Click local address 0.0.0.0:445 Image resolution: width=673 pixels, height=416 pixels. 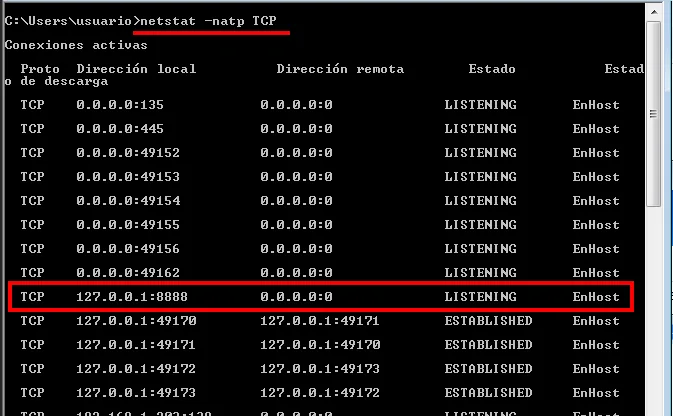pyautogui.click(x=120, y=129)
